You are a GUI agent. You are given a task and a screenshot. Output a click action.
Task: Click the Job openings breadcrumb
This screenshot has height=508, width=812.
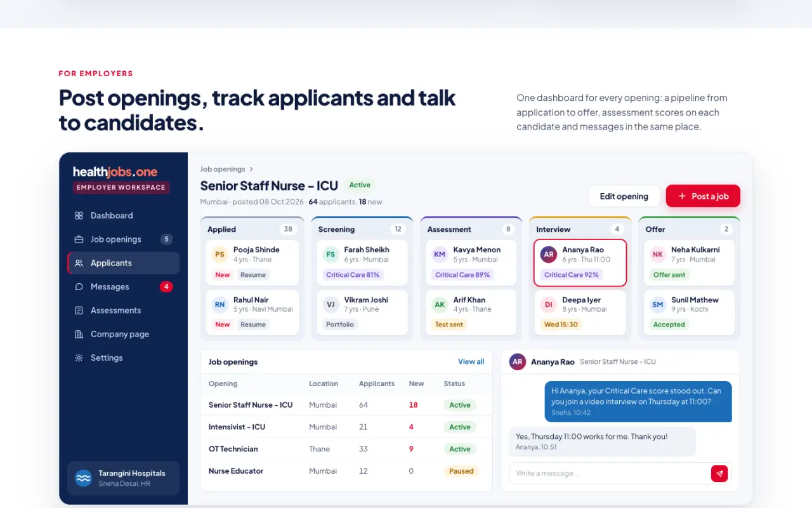(x=223, y=170)
